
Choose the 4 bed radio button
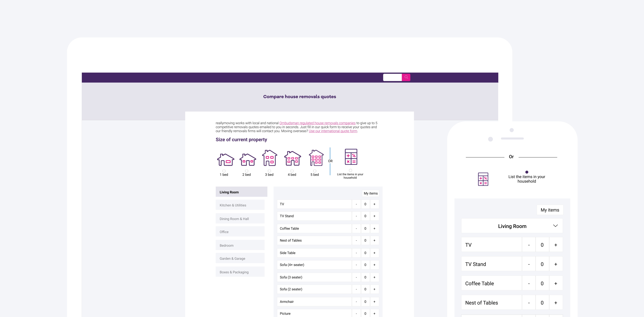[x=292, y=171]
